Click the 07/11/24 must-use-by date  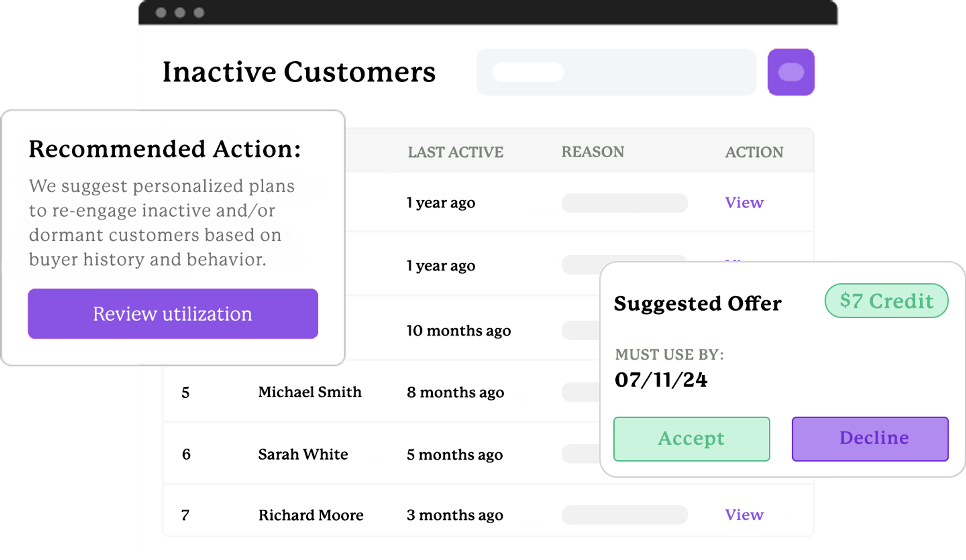tap(661, 380)
